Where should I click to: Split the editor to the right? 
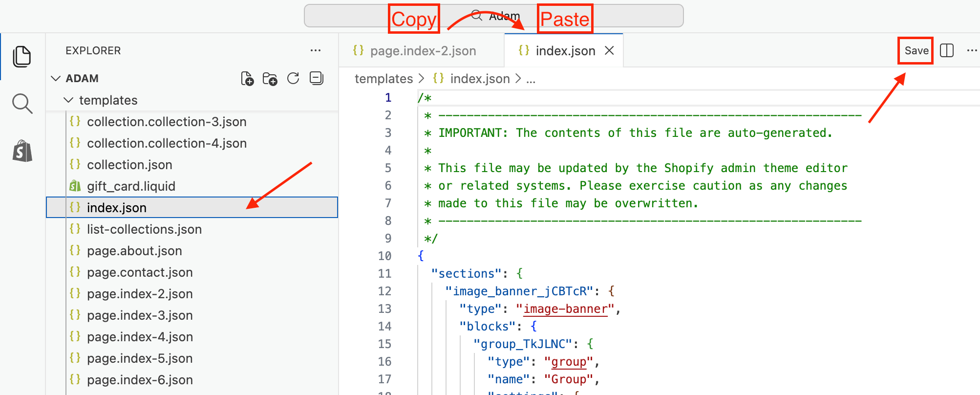947,50
